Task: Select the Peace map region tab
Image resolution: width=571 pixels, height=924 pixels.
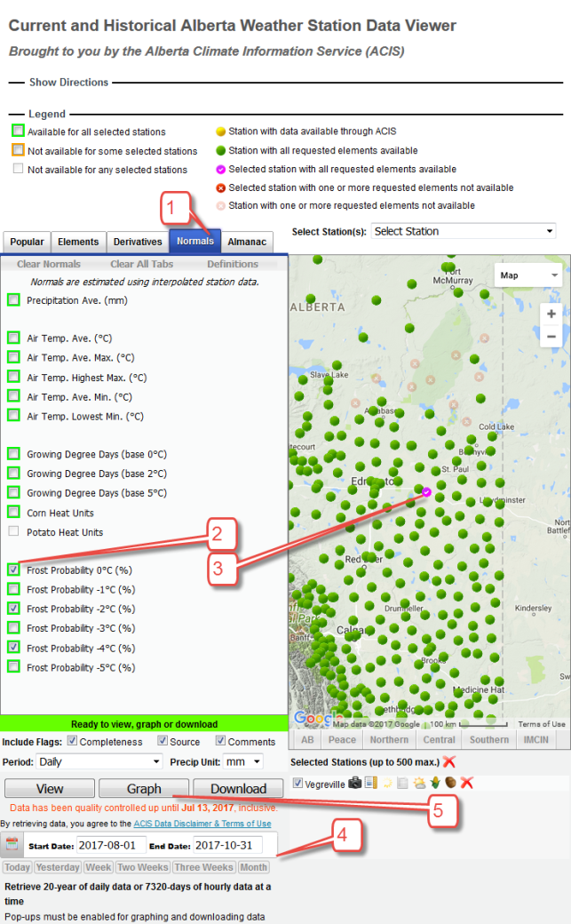Action: (342, 739)
